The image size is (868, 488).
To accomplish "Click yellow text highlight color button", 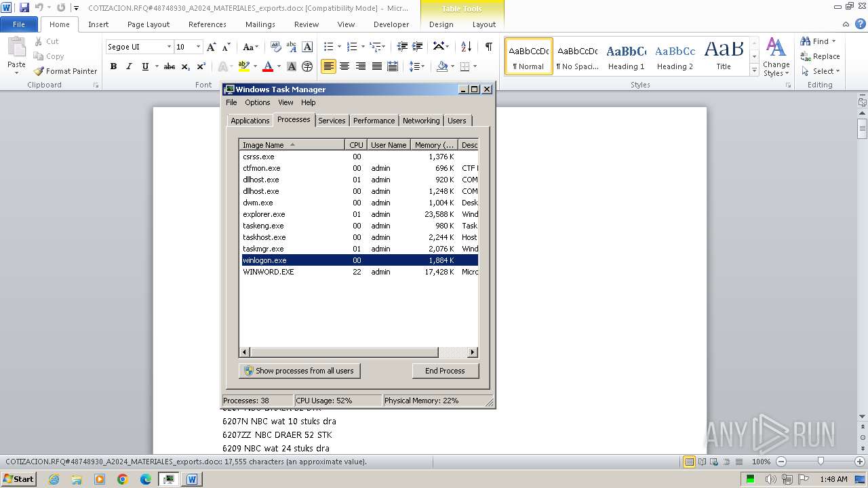I will (244, 66).
